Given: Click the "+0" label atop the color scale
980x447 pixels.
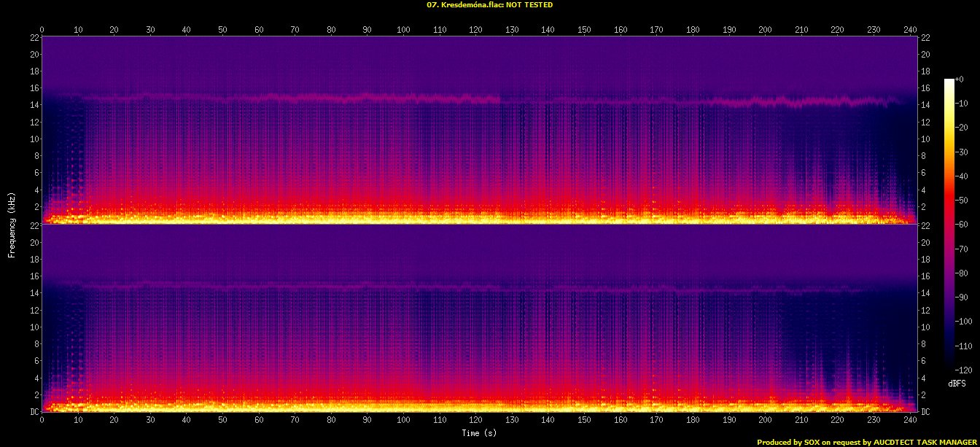Looking at the screenshot, I should [x=959, y=79].
